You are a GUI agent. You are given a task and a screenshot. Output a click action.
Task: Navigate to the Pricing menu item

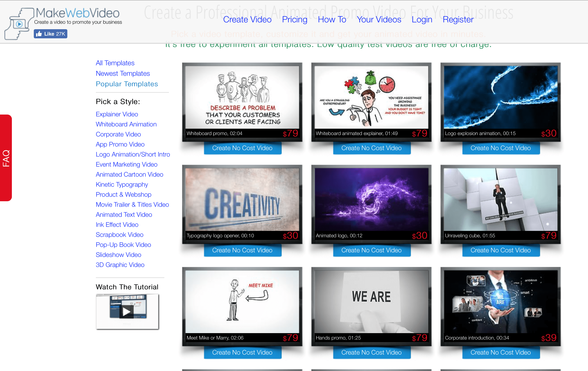tap(295, 20)
